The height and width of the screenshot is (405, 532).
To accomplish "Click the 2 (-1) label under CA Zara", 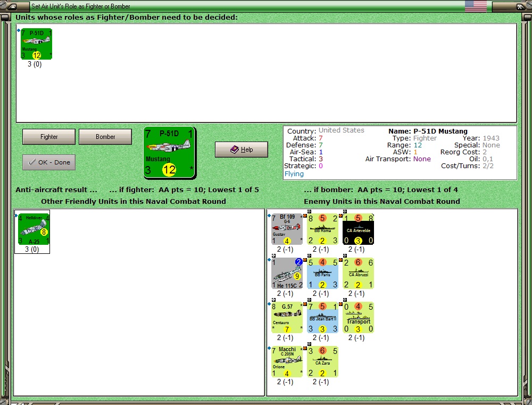I will (321, 382).
